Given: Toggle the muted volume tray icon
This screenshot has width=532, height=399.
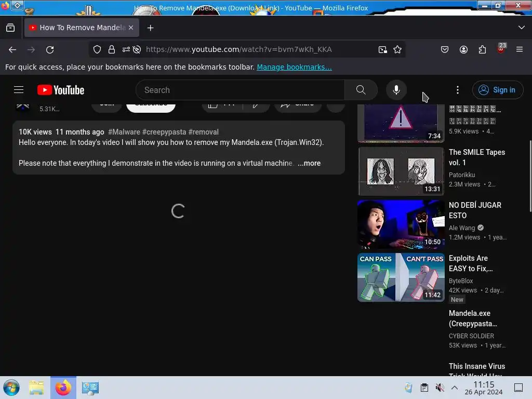Looking at the screenshot, I should [440, 388].
